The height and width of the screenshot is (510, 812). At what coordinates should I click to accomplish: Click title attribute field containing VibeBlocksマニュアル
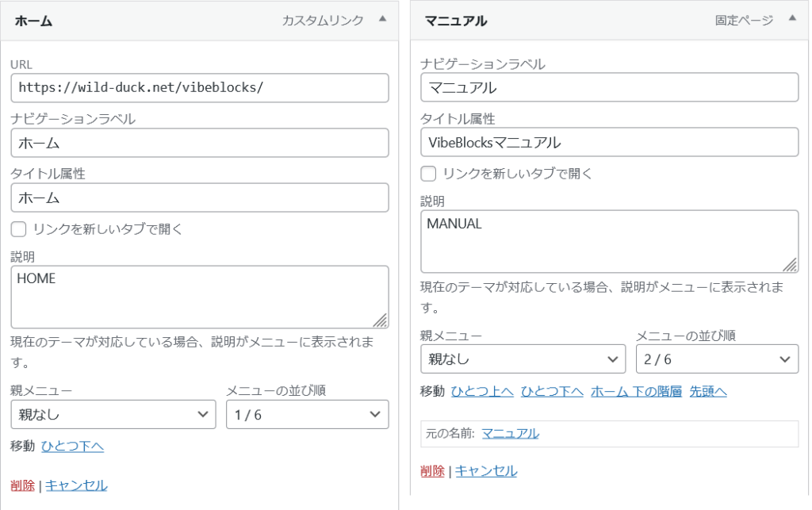(x=608, y=143)
